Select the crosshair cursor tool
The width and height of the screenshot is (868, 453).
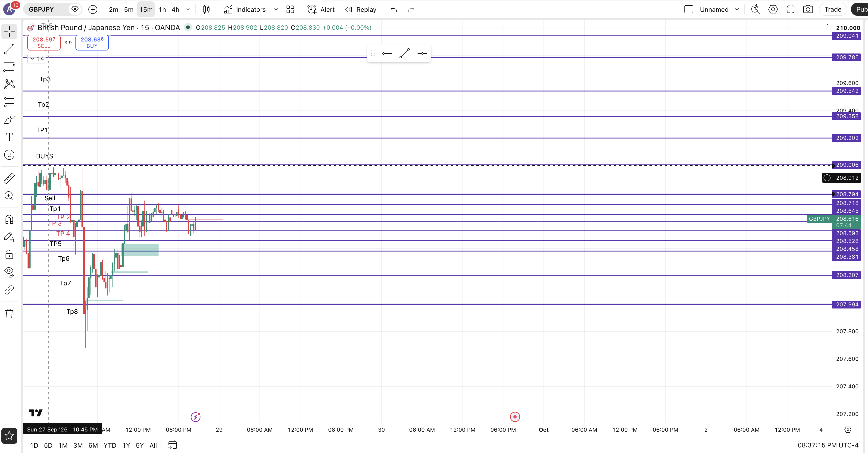[x=9, y=32]
